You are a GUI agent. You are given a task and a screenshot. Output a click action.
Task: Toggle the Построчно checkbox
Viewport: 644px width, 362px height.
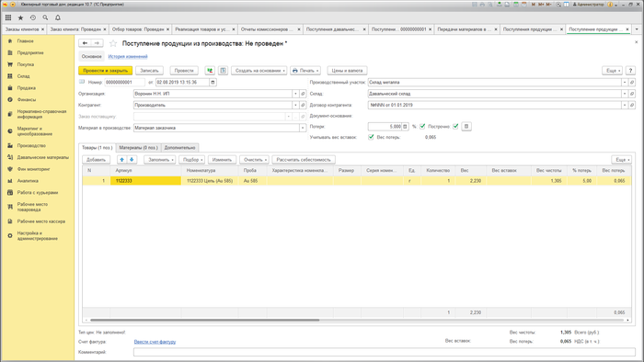pos(455,126)
